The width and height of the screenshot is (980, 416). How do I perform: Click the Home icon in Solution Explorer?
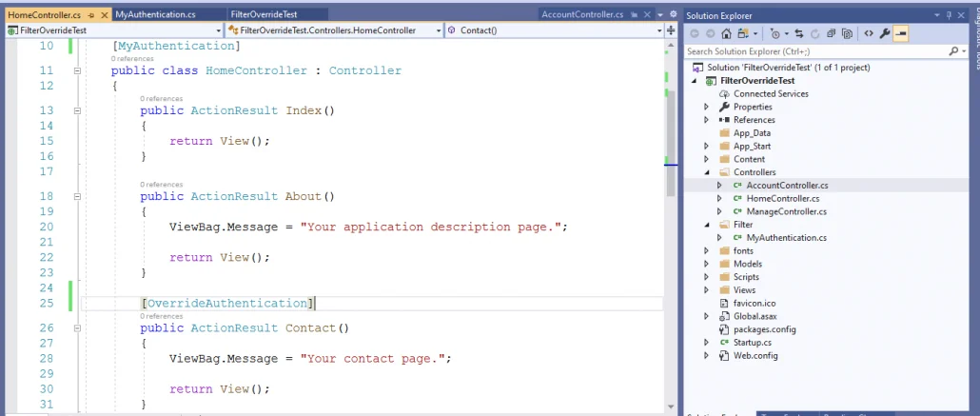pos(726,33)
